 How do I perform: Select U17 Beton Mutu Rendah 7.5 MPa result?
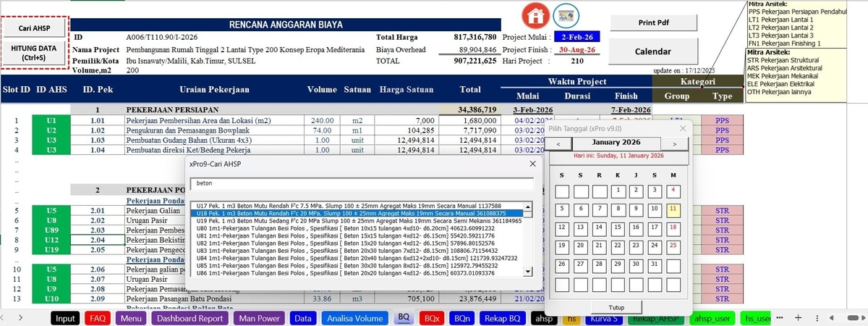[357, 206]
